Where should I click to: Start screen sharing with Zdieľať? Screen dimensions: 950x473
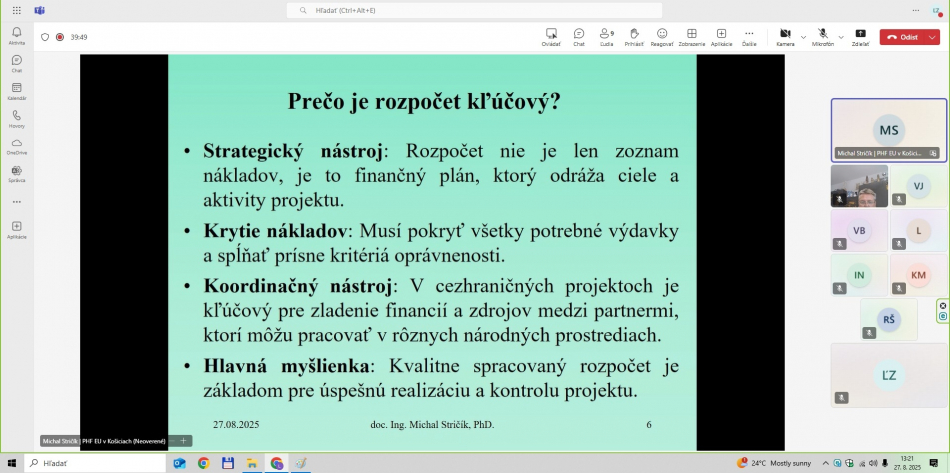click(x=860, y=36)
